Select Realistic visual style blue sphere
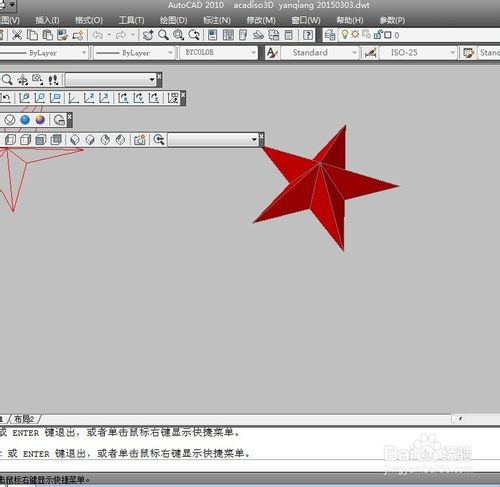The width and height of the screenshot is (500, 487). click(25, 120)
